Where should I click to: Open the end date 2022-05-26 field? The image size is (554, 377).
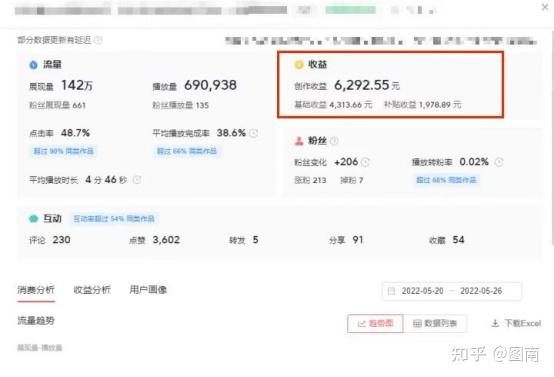pos(481,291)
